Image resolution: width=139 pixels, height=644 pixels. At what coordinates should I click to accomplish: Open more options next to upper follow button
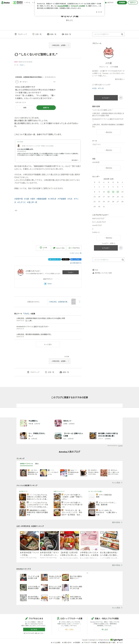click(x=121, y=98)
